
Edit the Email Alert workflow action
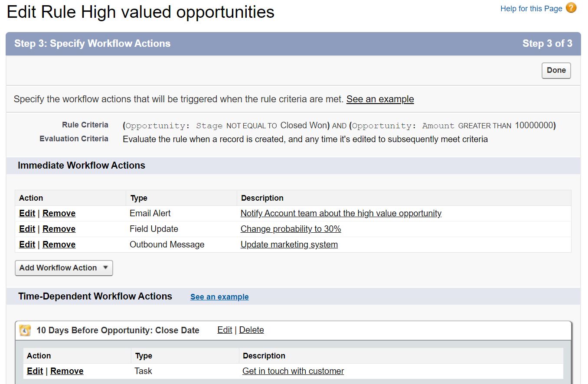click(27, 213)
